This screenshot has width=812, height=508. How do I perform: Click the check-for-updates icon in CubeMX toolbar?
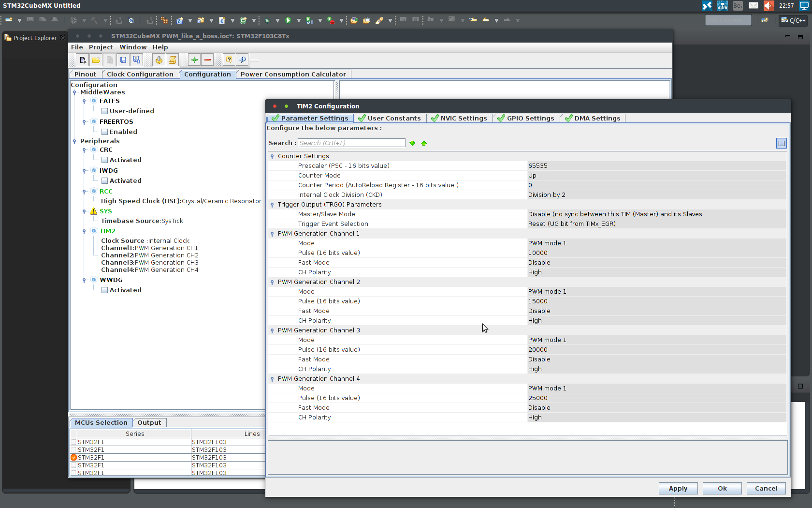[243, 60]
